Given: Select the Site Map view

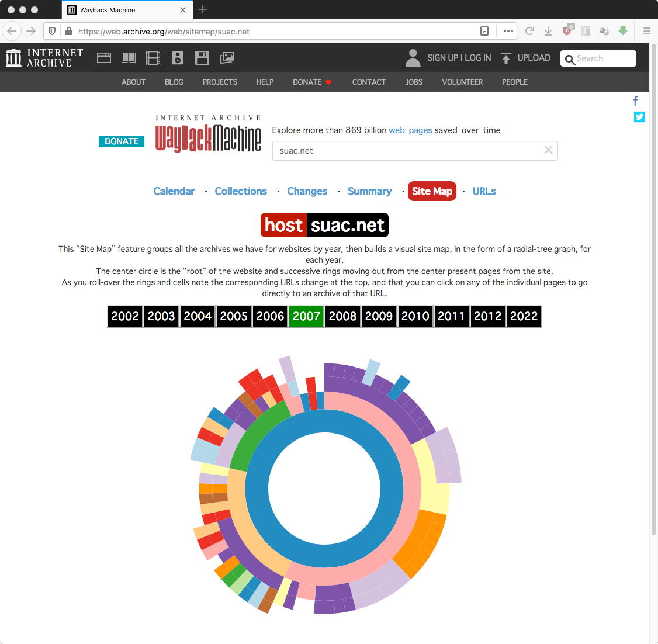Looking at the screenshot, I should click(x=432, y=191).
